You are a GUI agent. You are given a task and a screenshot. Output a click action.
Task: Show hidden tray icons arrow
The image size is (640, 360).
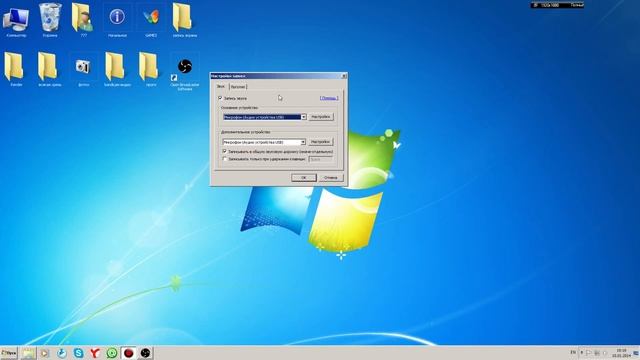pyautogui.click(x=582, y=352)
